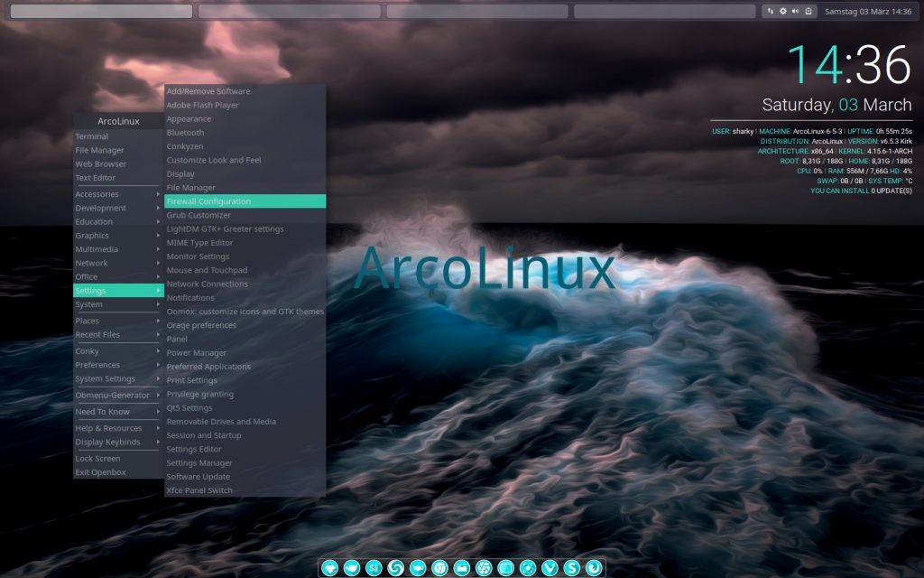Start Vivaldi browser from the dock
Image resolution: width=924 pixels, height=578 pixels.
(x=549, y=567)
